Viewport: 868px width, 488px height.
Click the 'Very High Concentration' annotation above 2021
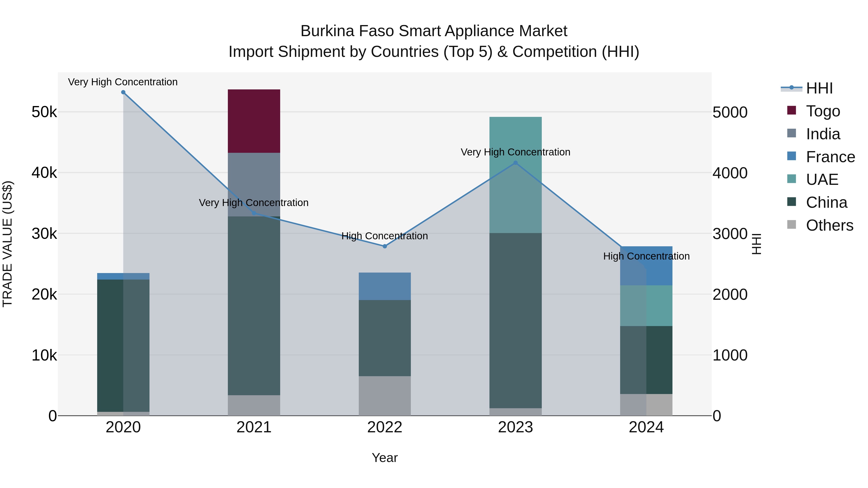(254, 203)
